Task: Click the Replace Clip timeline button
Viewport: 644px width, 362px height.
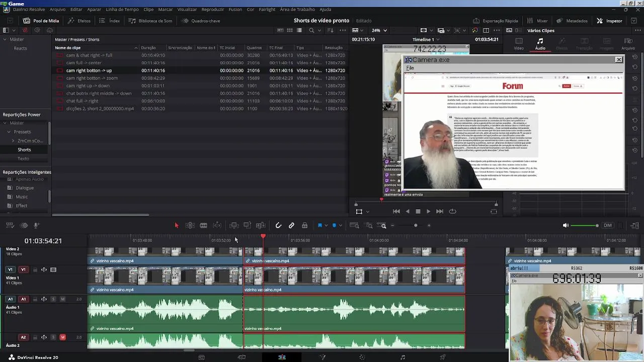Action: pos(261,226)
